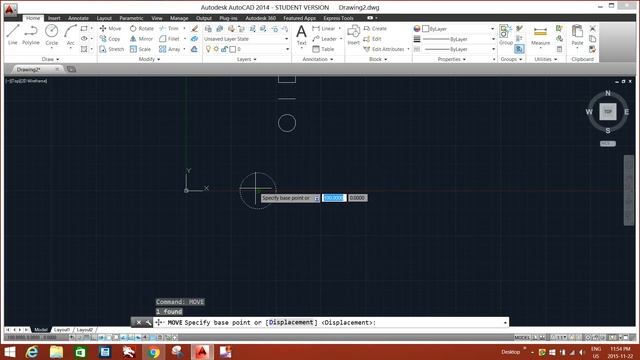Click the Array tool
Screen dimensions: 640x360
(170, 49)
